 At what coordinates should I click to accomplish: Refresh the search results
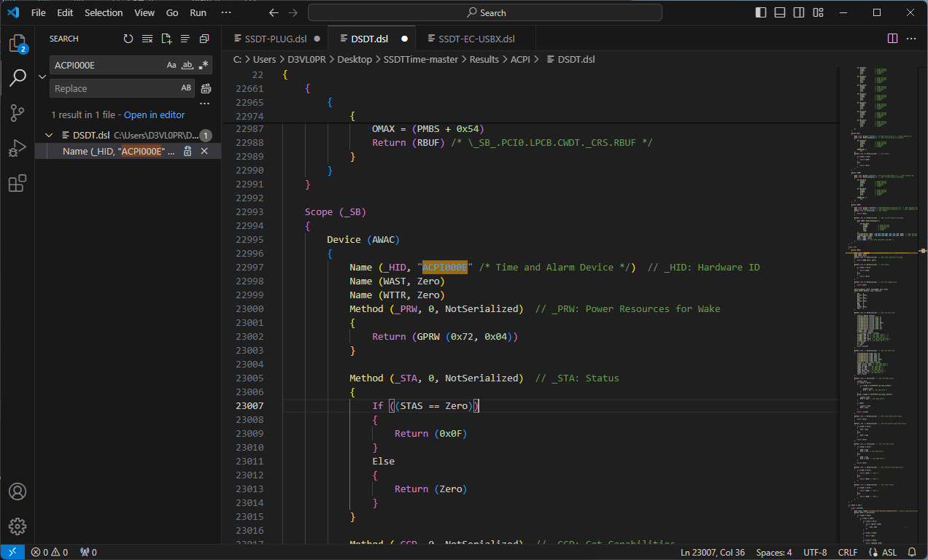128,39
